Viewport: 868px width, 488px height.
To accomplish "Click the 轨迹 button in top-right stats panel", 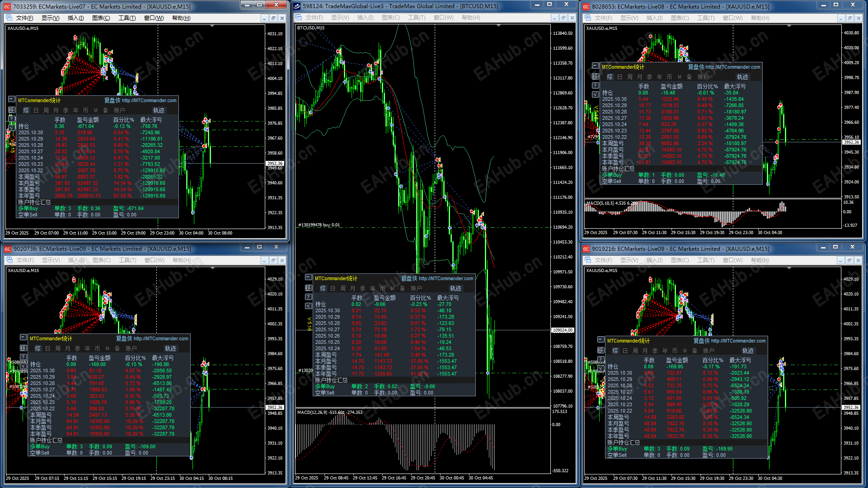I will click(742, 77).
